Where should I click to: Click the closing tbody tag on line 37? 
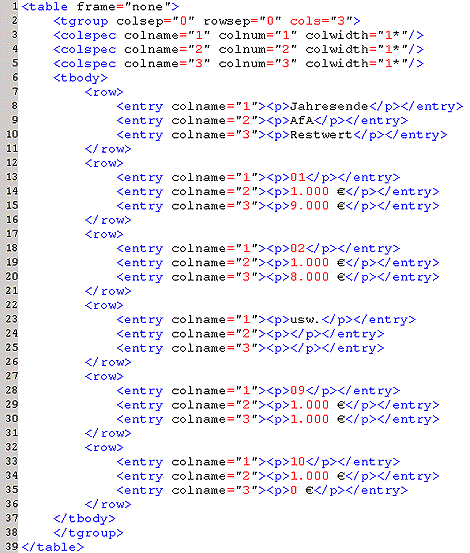(84, 518)
